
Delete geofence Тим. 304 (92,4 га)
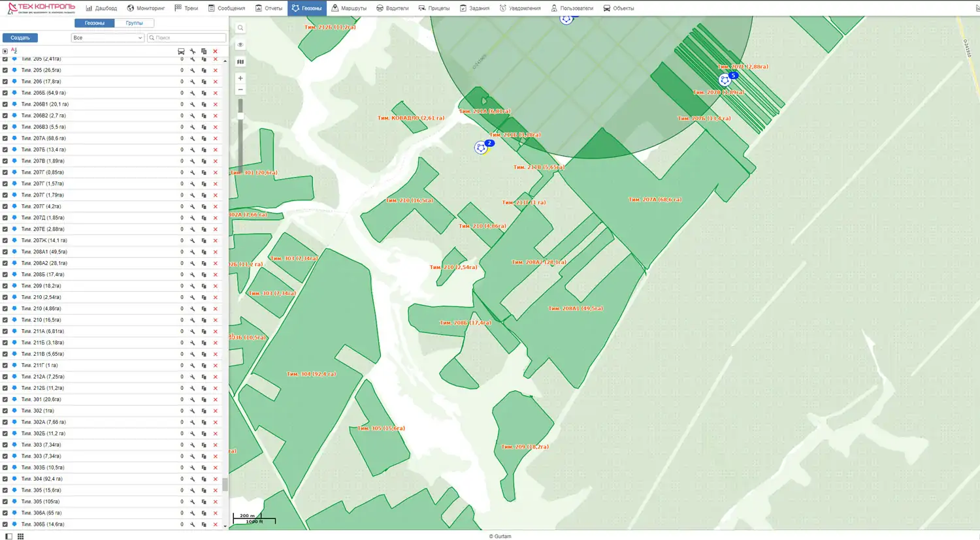(215, 479)
